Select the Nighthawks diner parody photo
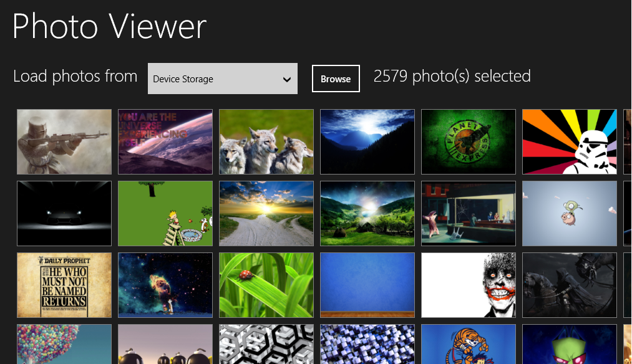This screenshot has height=364, width=632. point(469,213)
